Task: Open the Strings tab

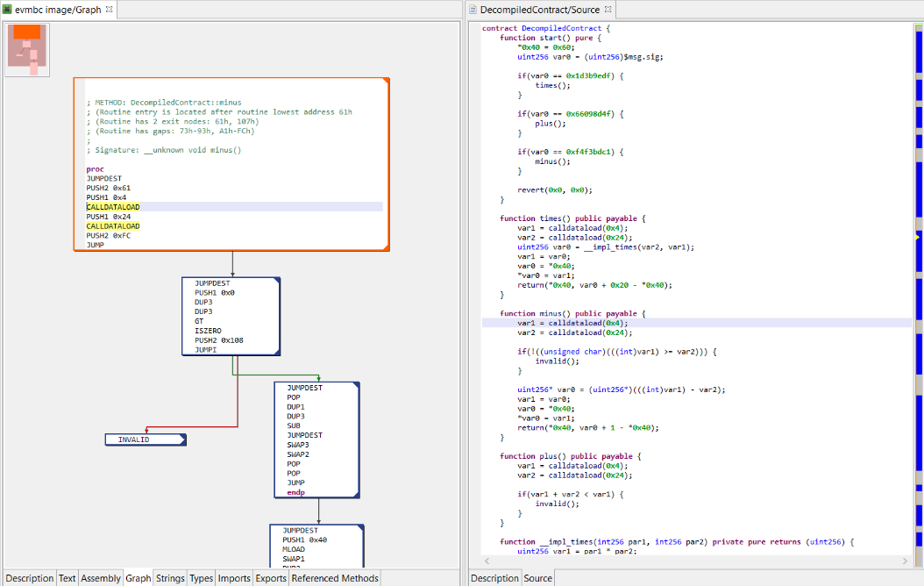Action: pos(170,578)
